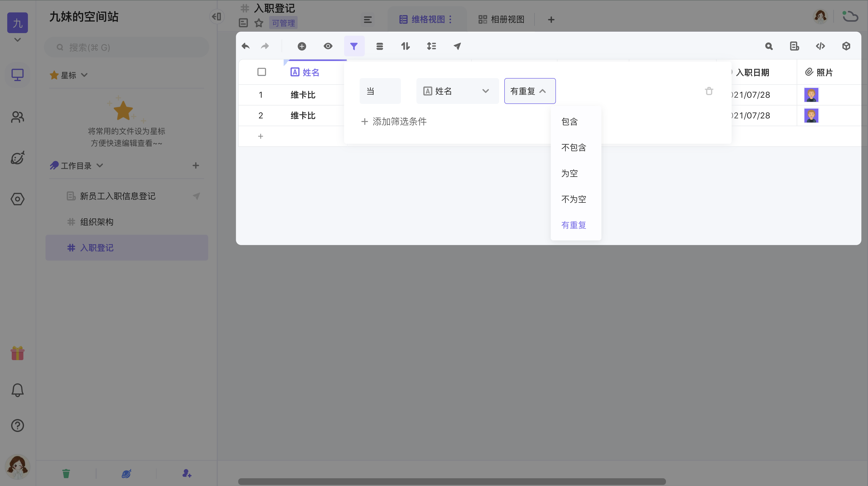Click the share paper-plane toolbar icon
868x486 pixels.
[457, 46]
